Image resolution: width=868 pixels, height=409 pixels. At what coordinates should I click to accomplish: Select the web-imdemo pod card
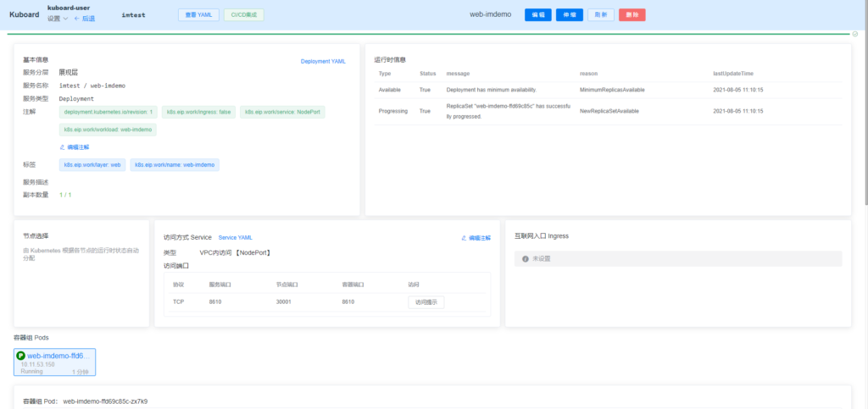55,362
